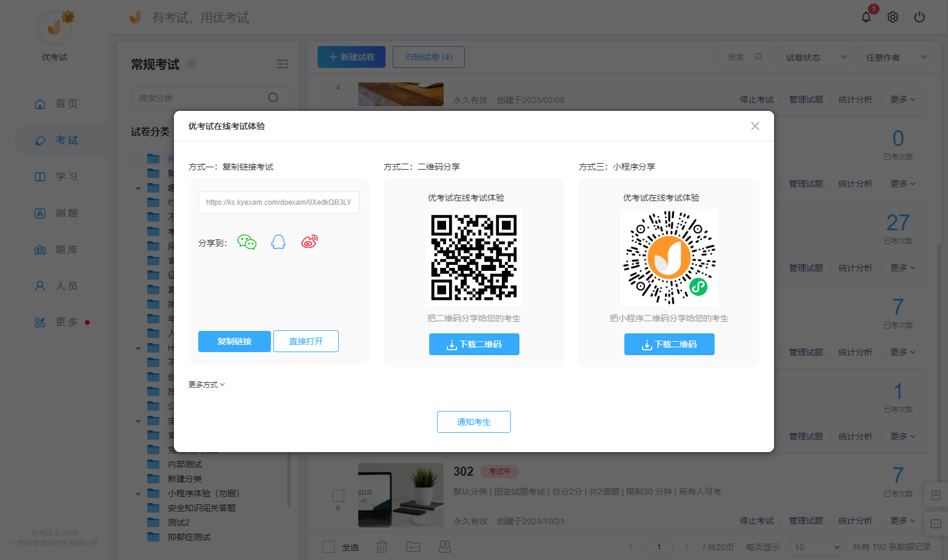
Task: Click the mini-program code image under 方式三
Action: tap(669, 258)
